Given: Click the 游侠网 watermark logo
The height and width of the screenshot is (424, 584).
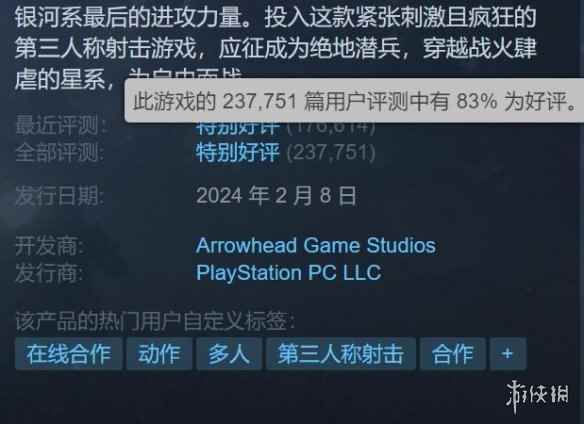Looking at the screenshot, I should click(537, 396).
